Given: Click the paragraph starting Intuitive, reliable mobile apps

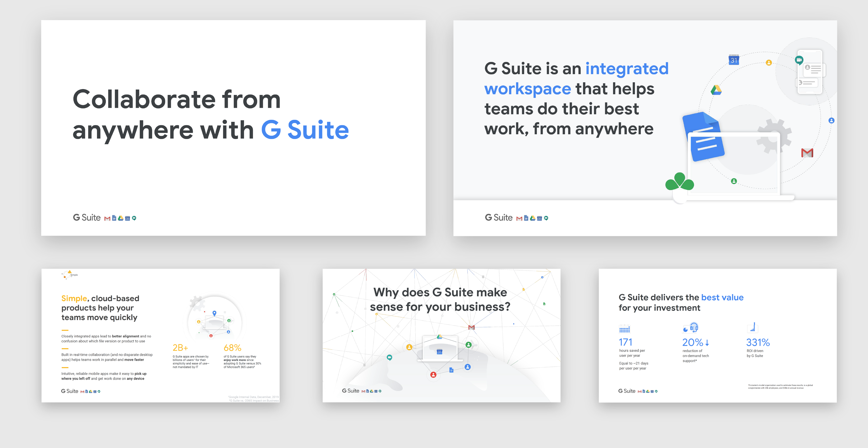Looking at the screenshot, I should 104,376.
